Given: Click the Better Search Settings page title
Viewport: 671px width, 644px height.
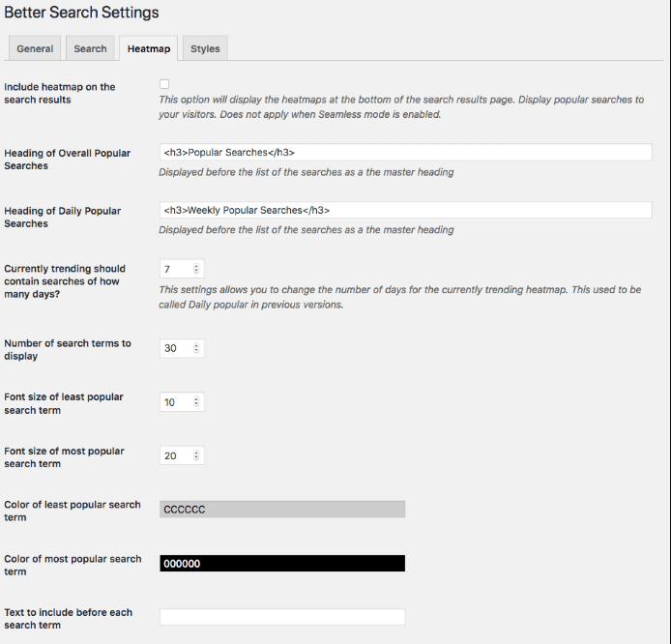Looking at the screenshot, I should point(80,14).
